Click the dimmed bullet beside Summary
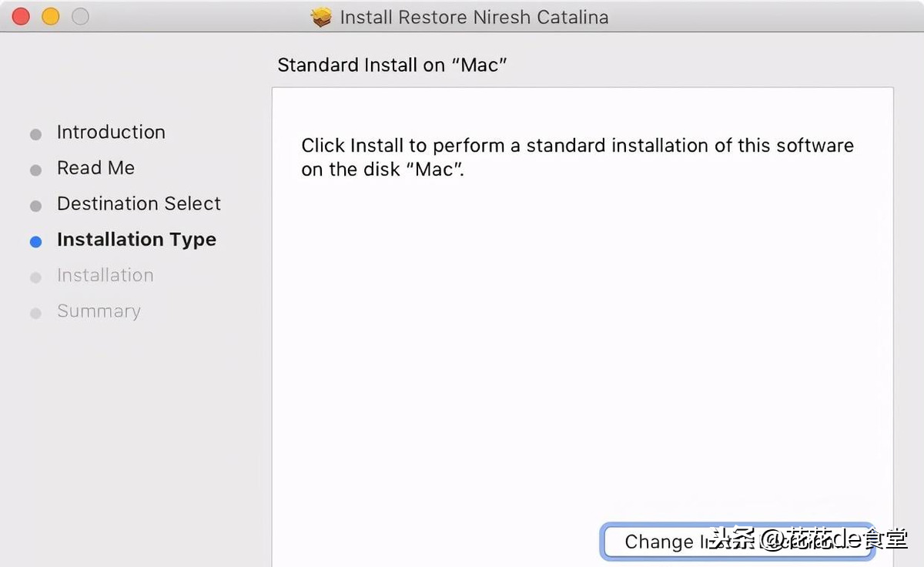The height and width of the screenshot is (567, 924). [35, 314]
